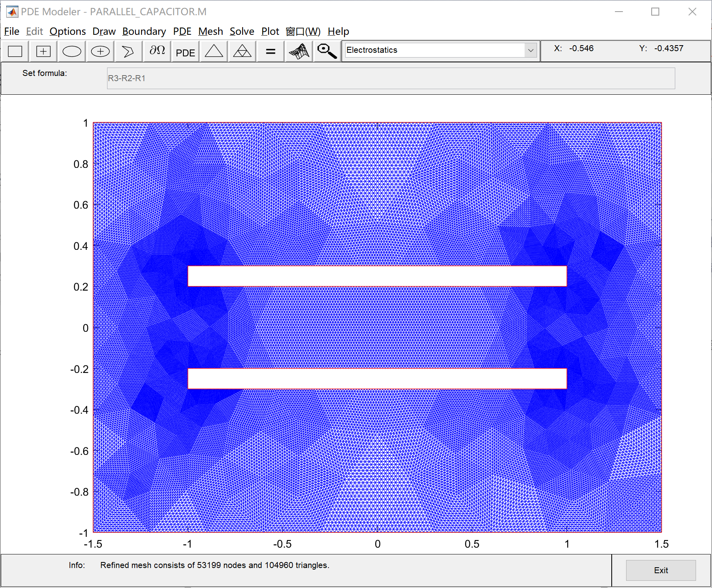Open the Help menu
Image resolution: width=712 pixels, height=588 pixels.
coord(338,31)
